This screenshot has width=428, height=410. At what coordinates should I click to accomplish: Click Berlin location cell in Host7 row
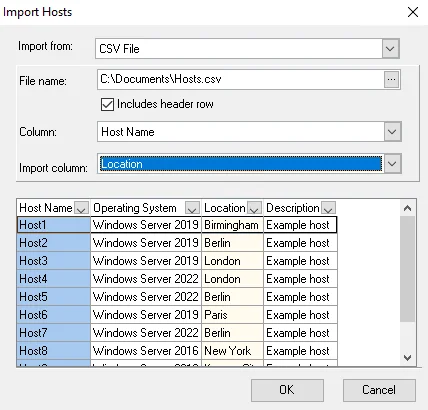[x=232, y=333]
